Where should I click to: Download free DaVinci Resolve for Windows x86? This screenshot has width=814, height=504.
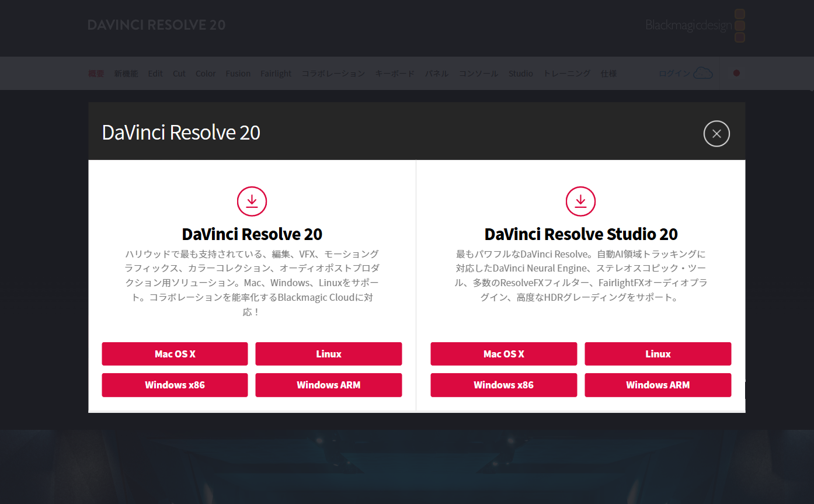pos(175,385)
